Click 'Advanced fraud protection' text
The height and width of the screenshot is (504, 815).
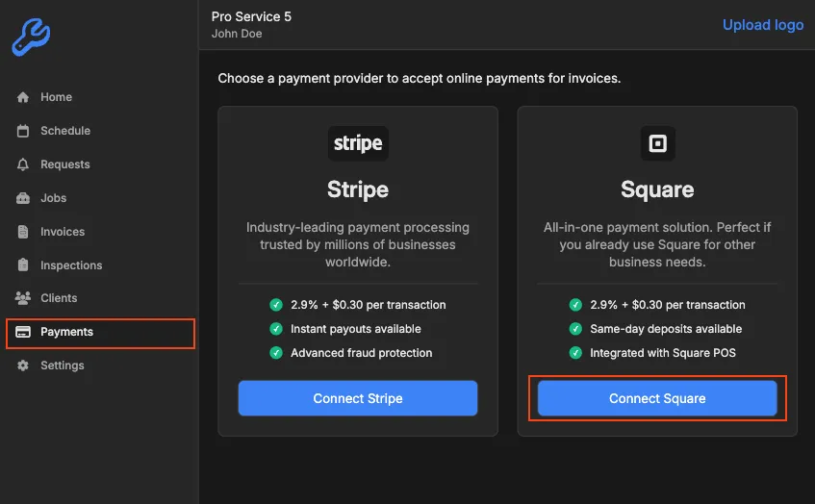coord(361,353)
